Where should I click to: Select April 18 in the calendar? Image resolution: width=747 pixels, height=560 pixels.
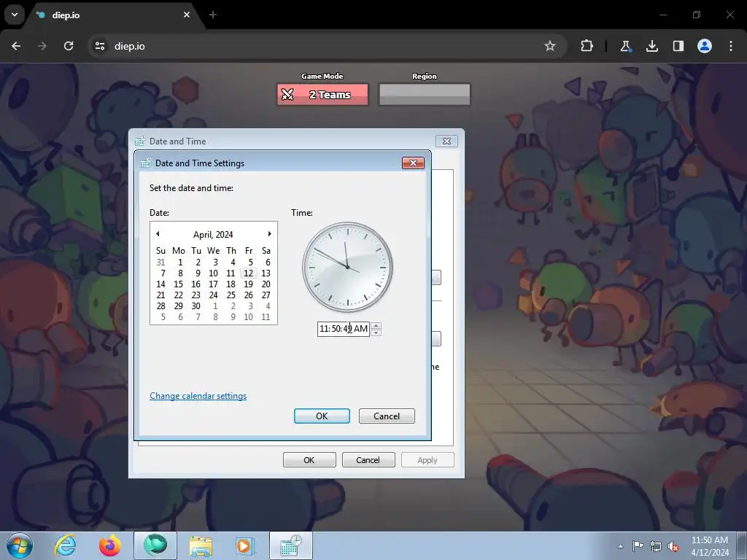tap(231, 284)
